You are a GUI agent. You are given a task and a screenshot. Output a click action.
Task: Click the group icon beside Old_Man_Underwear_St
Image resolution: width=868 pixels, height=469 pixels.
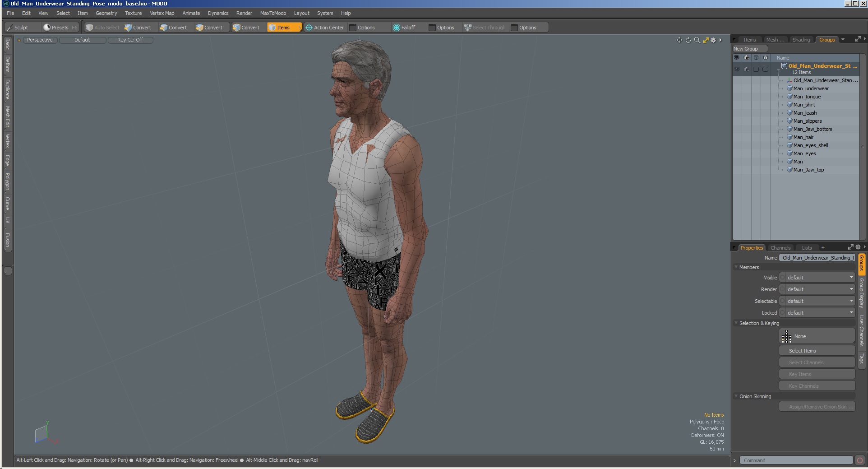(x=784, y=66)
